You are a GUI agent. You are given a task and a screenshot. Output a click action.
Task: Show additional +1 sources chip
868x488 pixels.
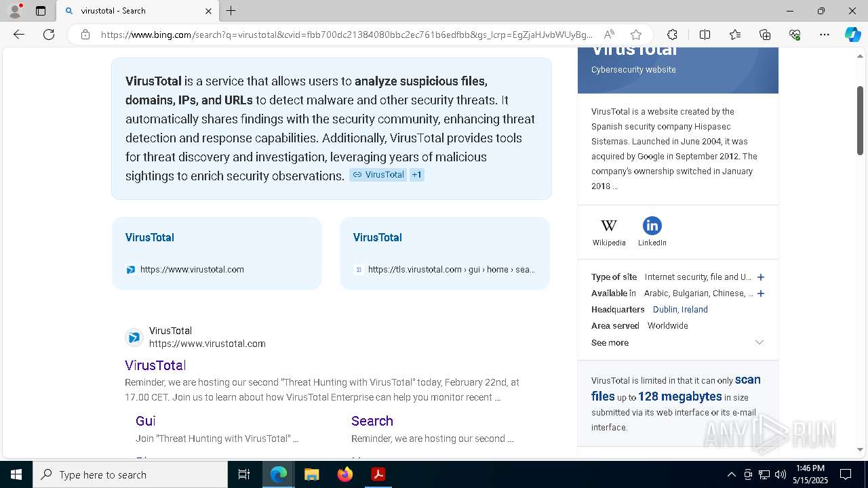click(417, 175)
